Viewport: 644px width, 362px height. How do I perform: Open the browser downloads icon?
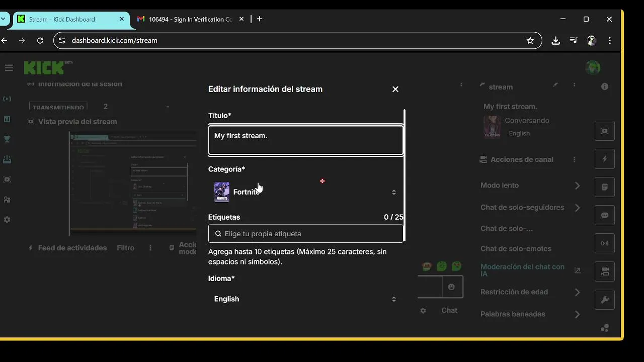pyautogui.click(x=555, y=40)
